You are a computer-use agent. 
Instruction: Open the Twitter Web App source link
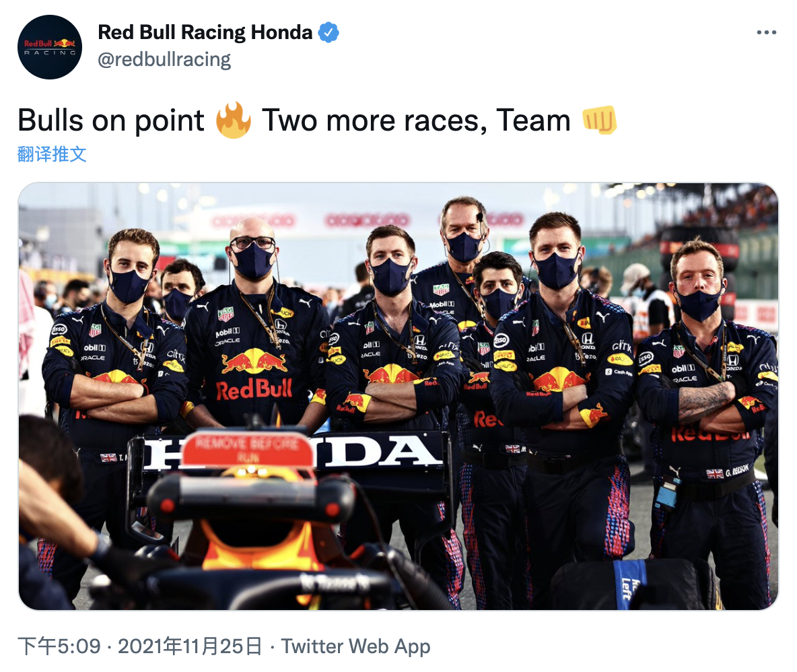tap(355, 647)
